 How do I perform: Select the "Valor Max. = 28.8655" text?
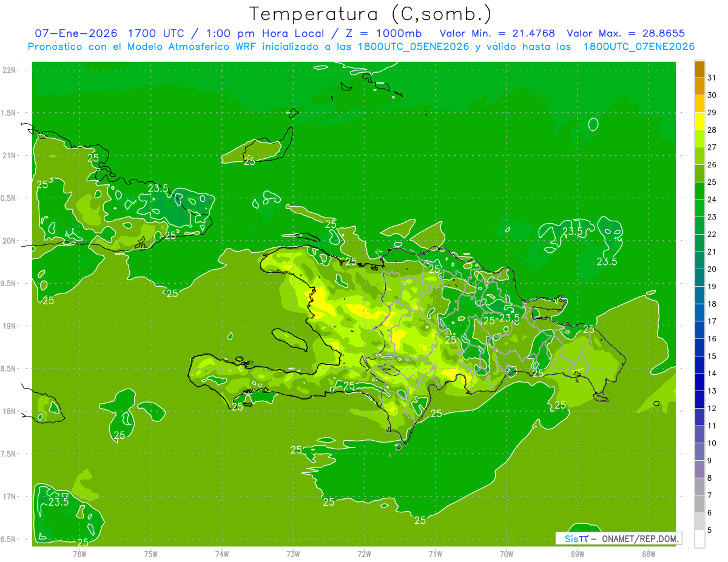tap(625, 33)
